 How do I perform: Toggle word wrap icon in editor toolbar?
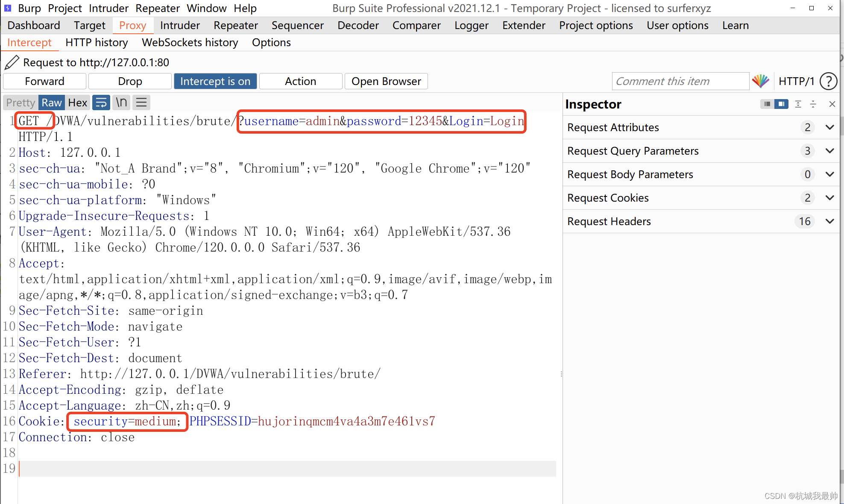(x=101, y=103)
